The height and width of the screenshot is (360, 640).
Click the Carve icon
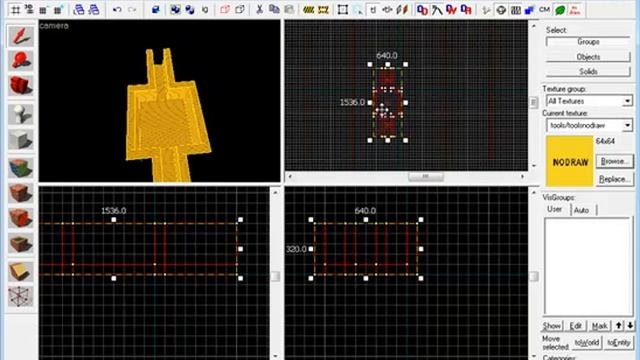(x=156, y=9)
